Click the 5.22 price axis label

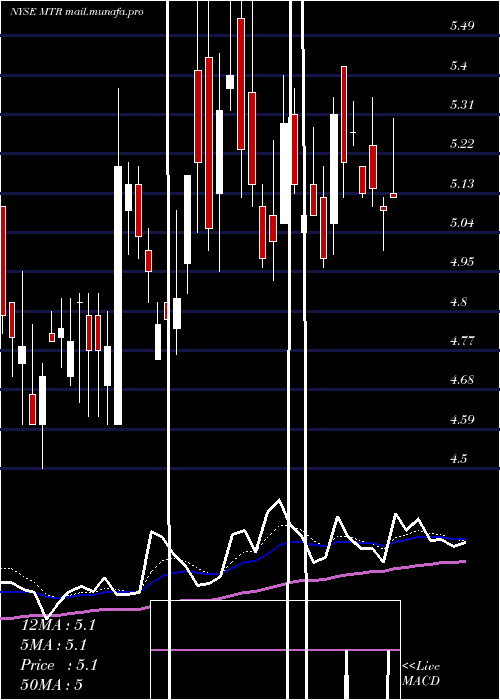tap(462, 144)
